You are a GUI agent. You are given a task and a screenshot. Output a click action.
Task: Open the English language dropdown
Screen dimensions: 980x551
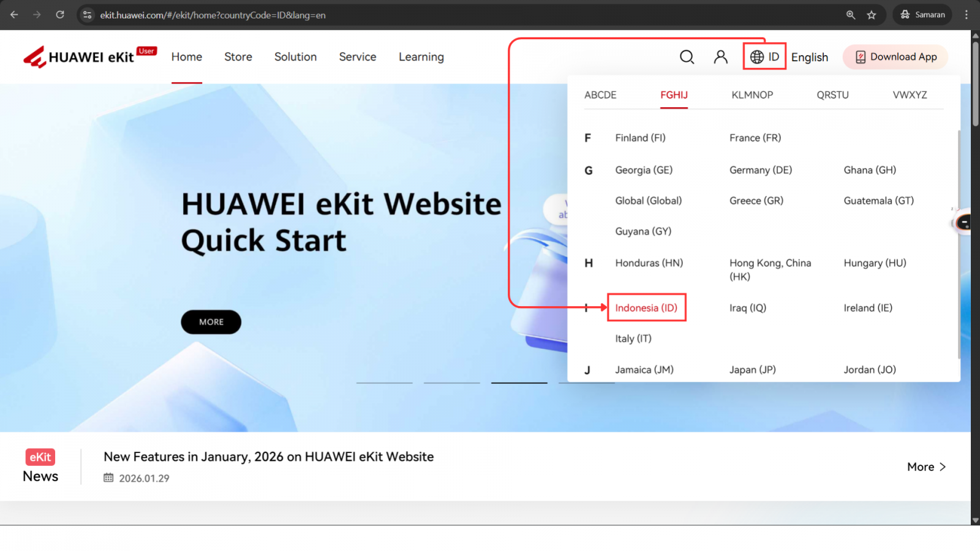point(809,57)
